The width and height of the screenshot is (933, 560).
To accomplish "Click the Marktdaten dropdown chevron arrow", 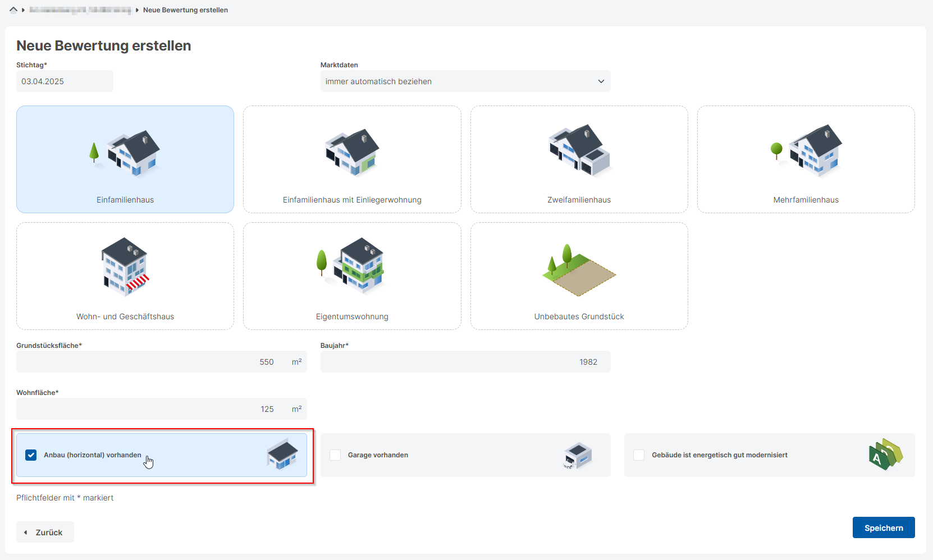I will coord(601,81).
